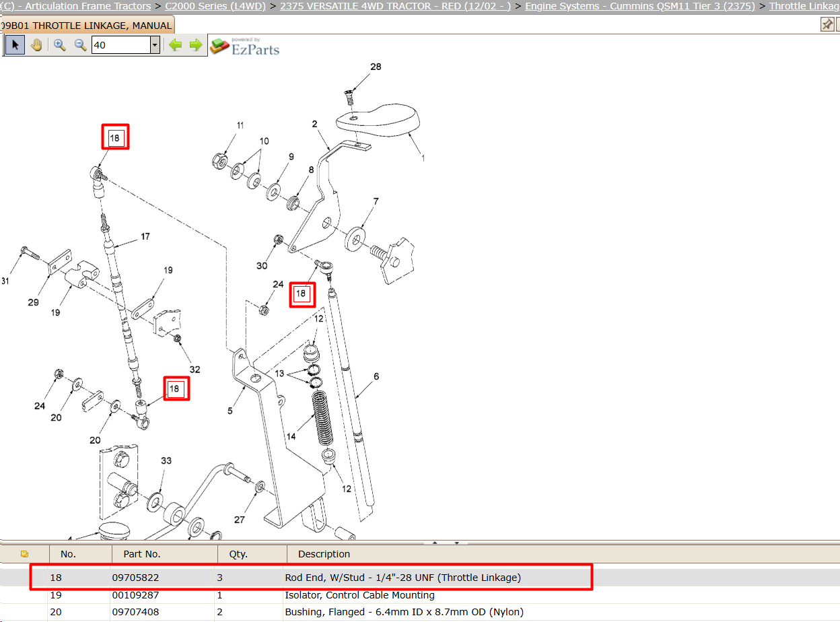This screenshot has width=840, height=622.
Task: Click callout 18 at bottom of cable
Action: click(x=174, y=388)
